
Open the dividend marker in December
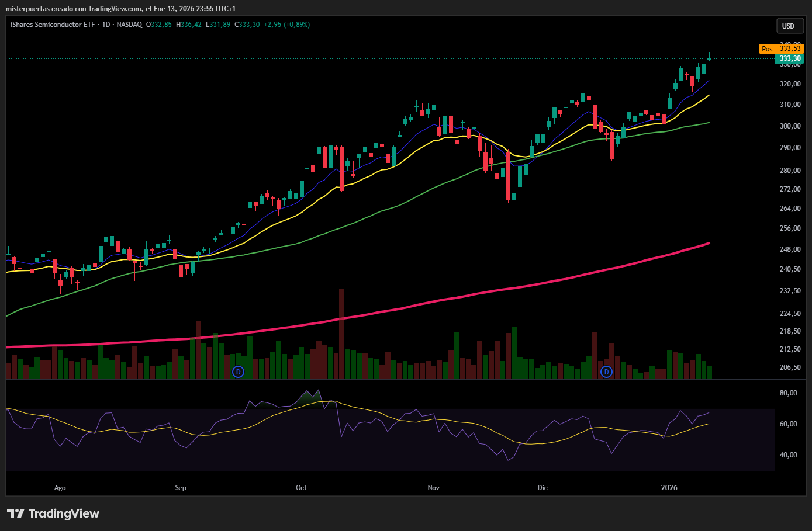click(x=606, y=372)
